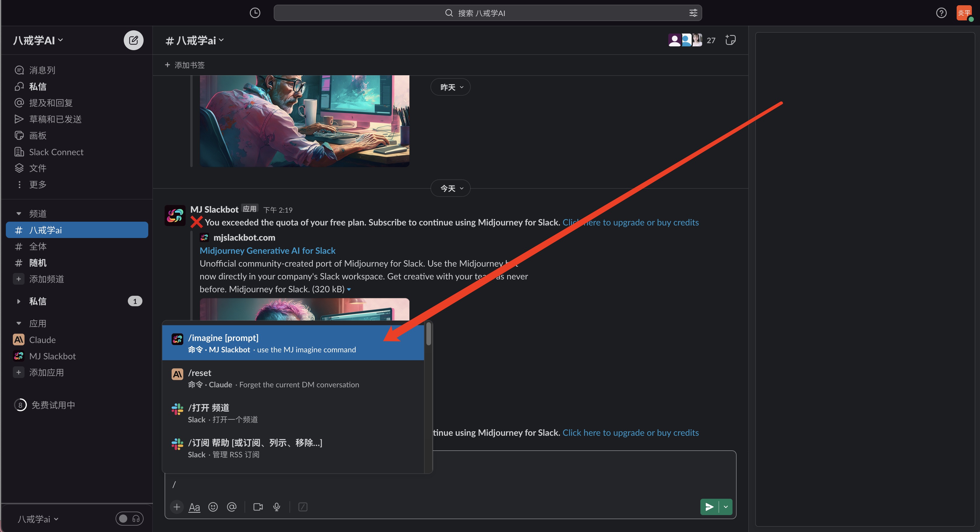The image size is (980, 532).
Task: Select /打开 频道 command
Action: pos(293,413)
